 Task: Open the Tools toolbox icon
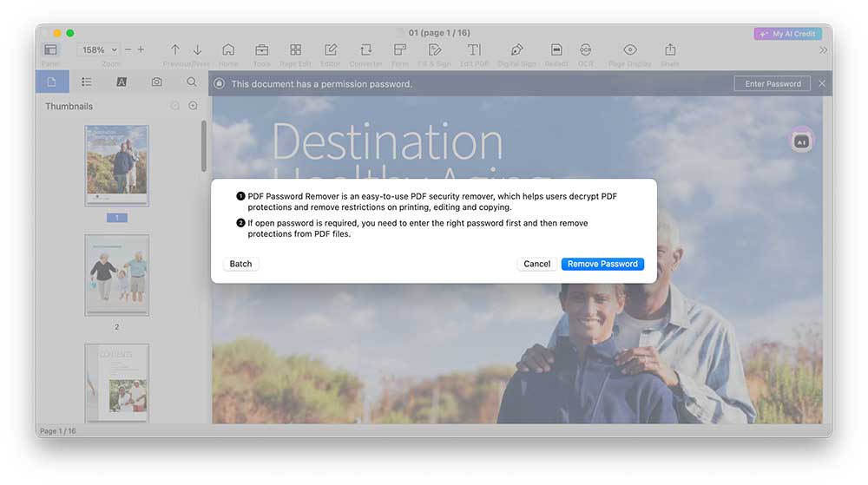262,49
